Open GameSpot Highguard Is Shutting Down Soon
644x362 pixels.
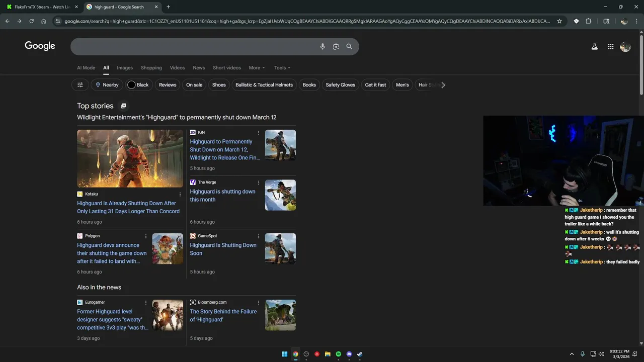223,249
